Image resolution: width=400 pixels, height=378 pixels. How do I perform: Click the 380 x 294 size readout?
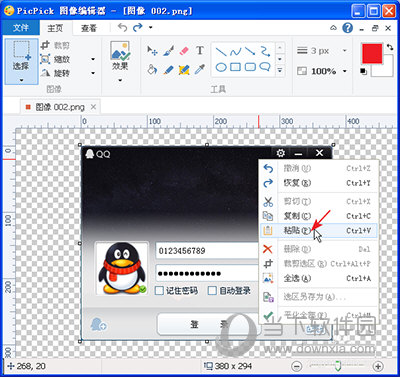point(229,366)
